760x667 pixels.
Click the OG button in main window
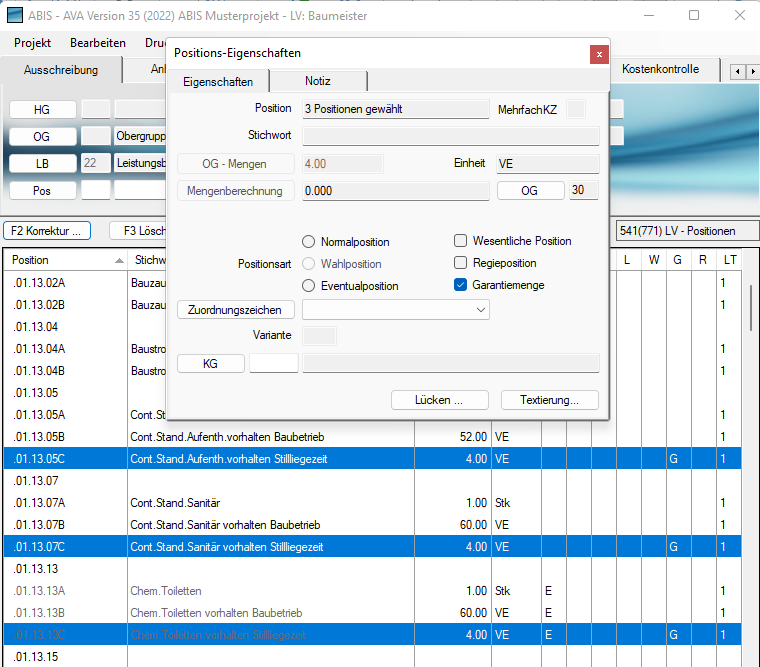[x=43, y=137]
